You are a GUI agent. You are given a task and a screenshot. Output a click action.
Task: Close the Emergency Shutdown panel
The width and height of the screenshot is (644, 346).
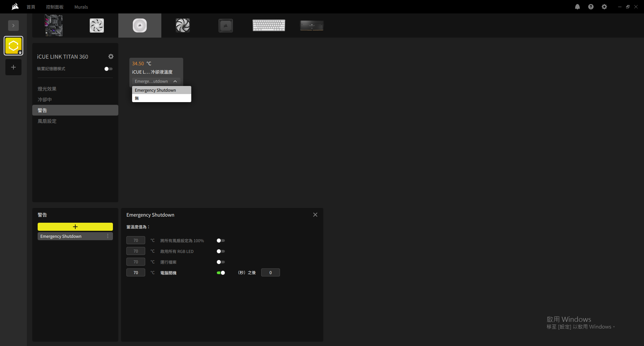(315, 215)
